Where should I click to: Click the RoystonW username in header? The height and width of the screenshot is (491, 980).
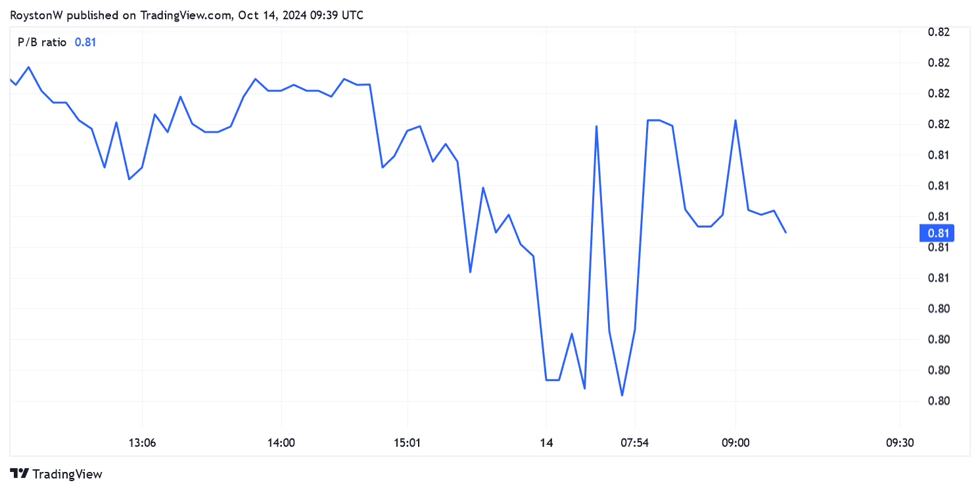[x=36, y=15]
